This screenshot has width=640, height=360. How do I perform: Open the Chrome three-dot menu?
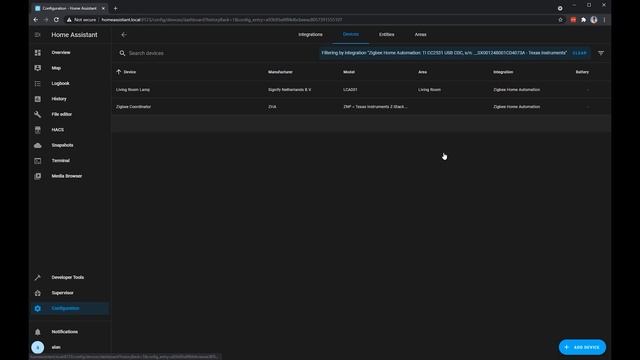coord(604,20)
